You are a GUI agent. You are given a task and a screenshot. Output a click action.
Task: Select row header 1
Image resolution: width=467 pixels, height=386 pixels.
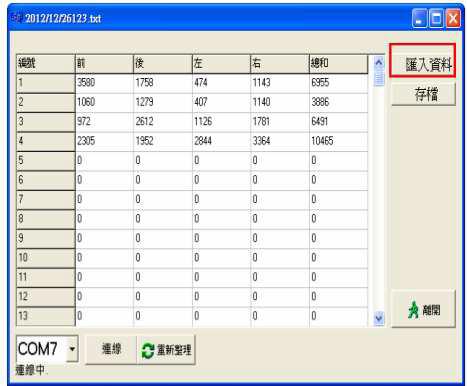pos(46,83)
